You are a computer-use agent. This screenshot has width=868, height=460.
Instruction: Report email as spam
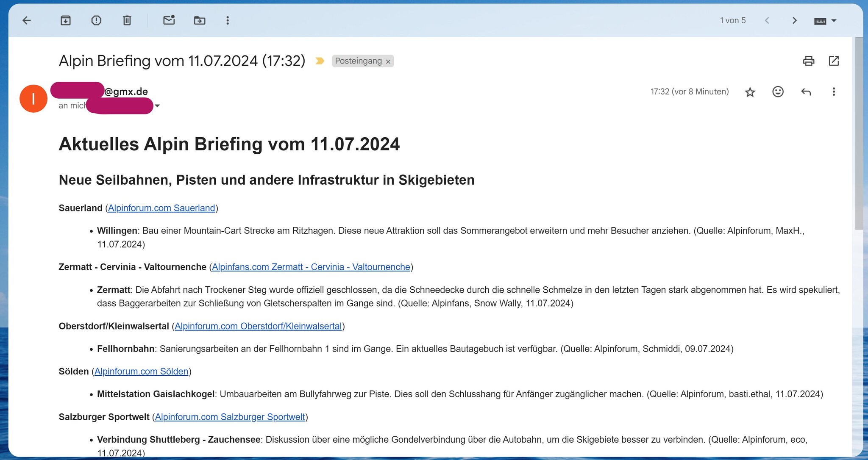click(x=96, y=20)
